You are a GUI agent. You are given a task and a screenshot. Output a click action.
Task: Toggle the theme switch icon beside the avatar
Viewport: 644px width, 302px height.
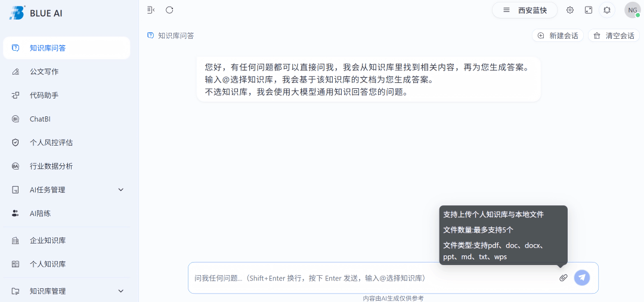pos(607,10)
